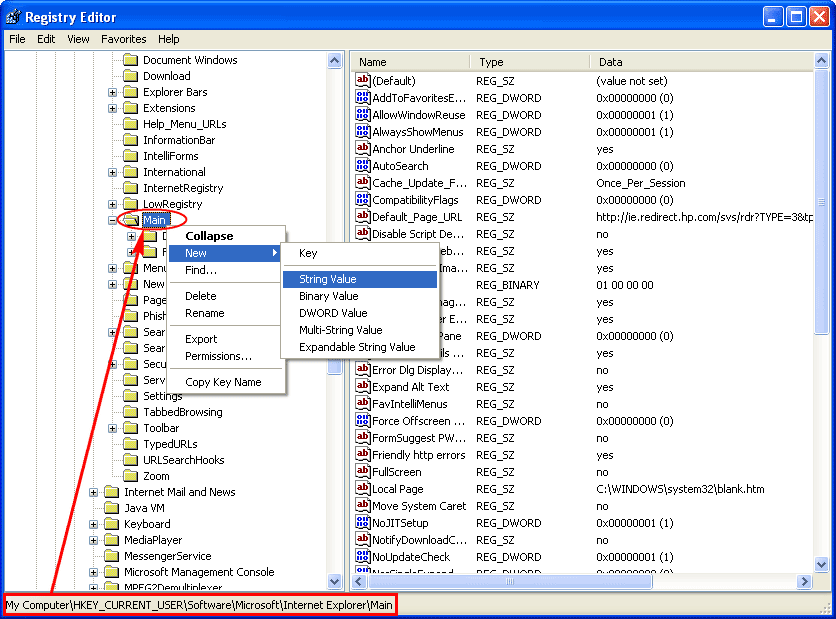Click the Force Offscreen … DWORD icon
The image size is (836, 619).
tap(363, 421)
